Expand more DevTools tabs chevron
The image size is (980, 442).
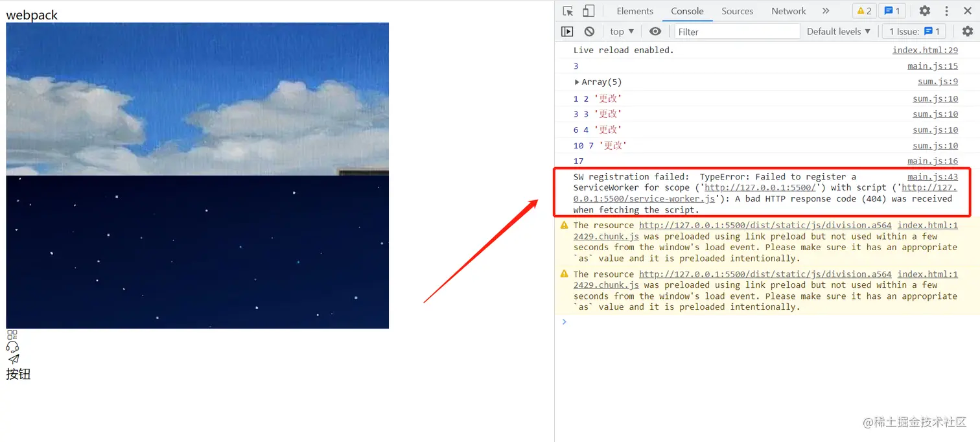[826, 11]
